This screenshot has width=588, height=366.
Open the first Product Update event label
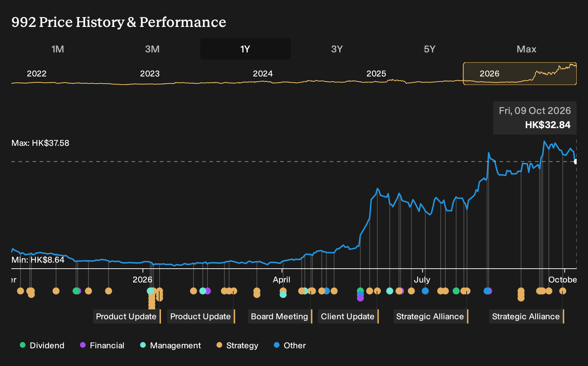[127, 316]
